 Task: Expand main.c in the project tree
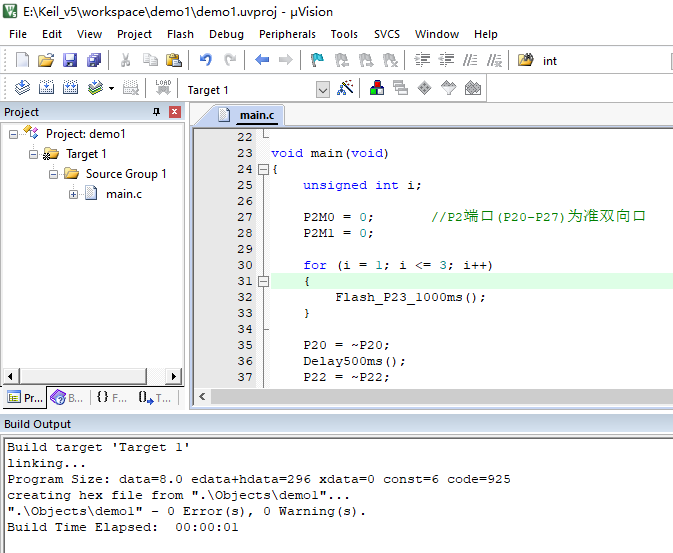coord(73,194)
